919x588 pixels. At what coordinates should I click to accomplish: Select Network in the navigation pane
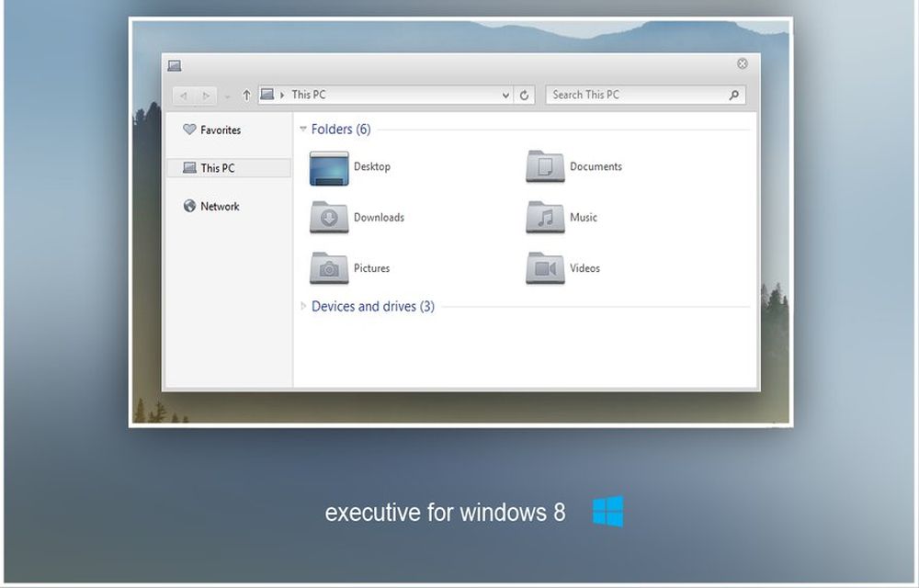[x=220, y=206]
